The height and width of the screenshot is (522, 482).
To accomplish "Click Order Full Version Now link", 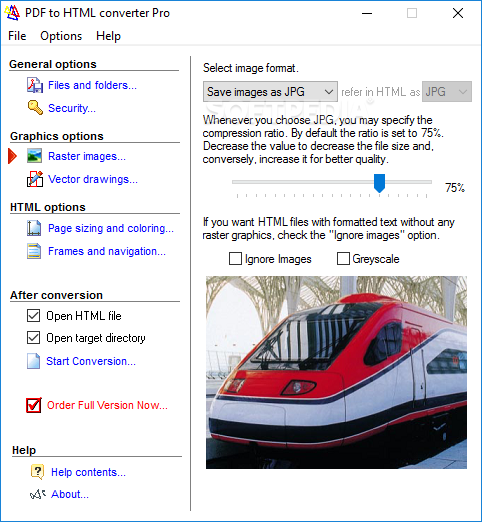I will 107,405.
